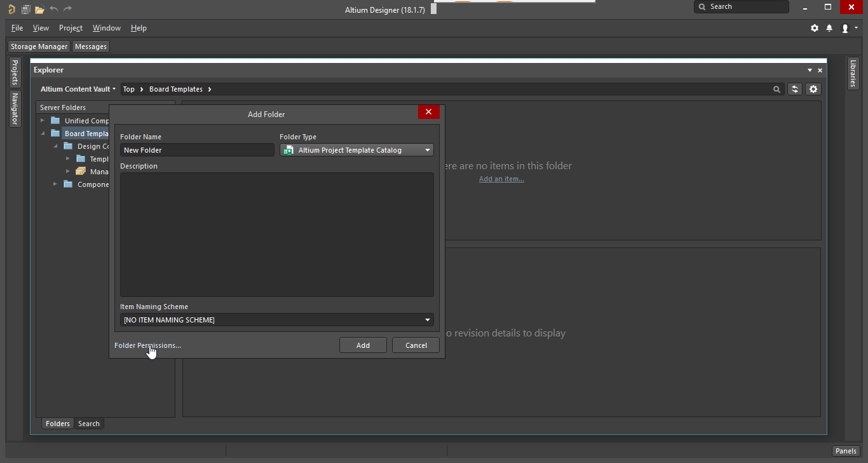Image resolution: width=868 pixels, height=463 pixels.
Task: Click Board Templates in the breadcrumb path
Action: pos(176,89)
